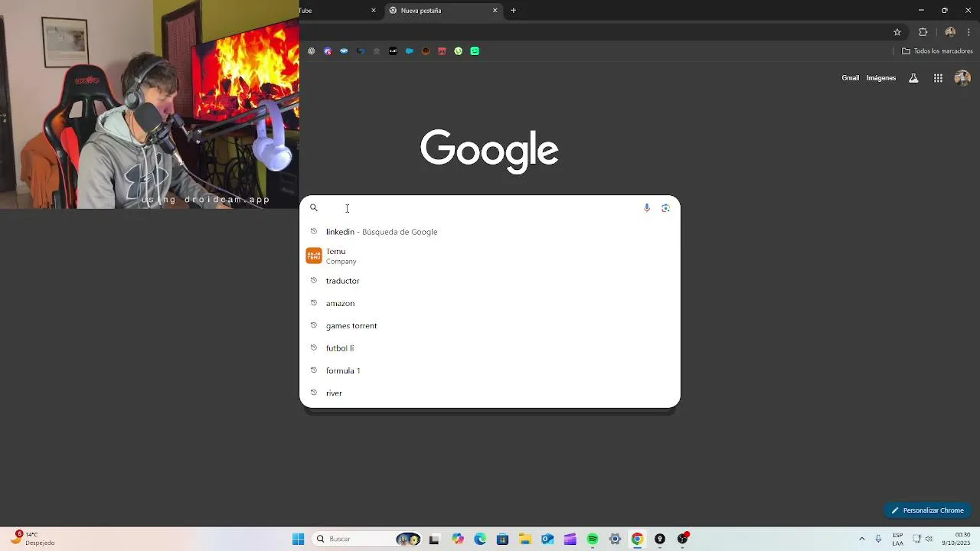Click the voice search microphone icon
Image resolution: width=980 pixels, height=551 pixels.
(x=647, y=208)
